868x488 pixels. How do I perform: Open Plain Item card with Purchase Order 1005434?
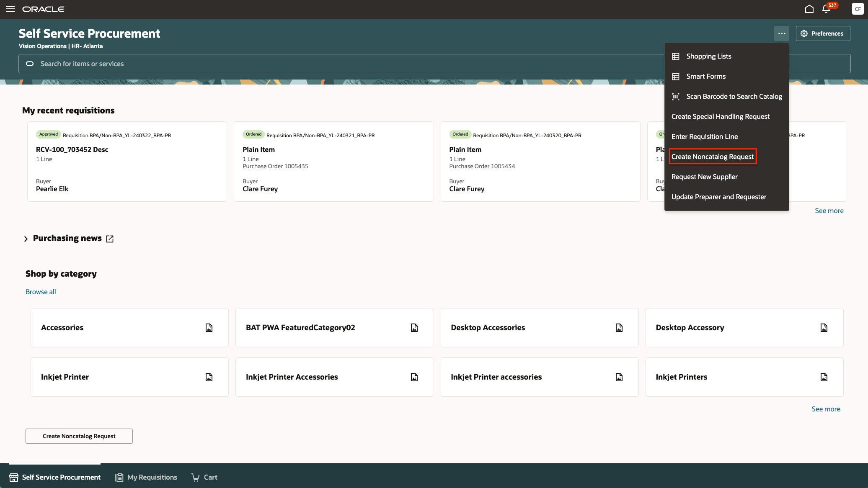click(x=540, y=162)
